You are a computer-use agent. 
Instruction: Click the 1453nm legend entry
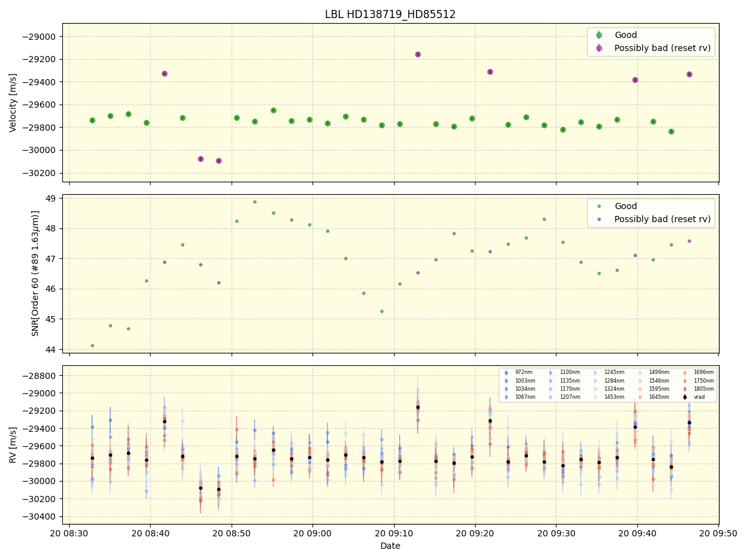pyautogui.click(x=608, y=397)
